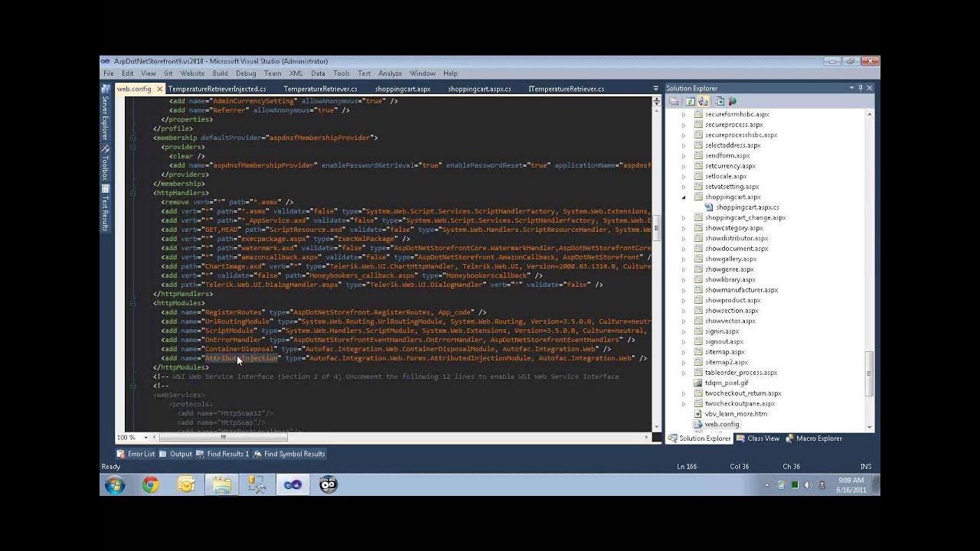
Task: Click the setlocale.aspx file icon
Action: tap(698, 176)
